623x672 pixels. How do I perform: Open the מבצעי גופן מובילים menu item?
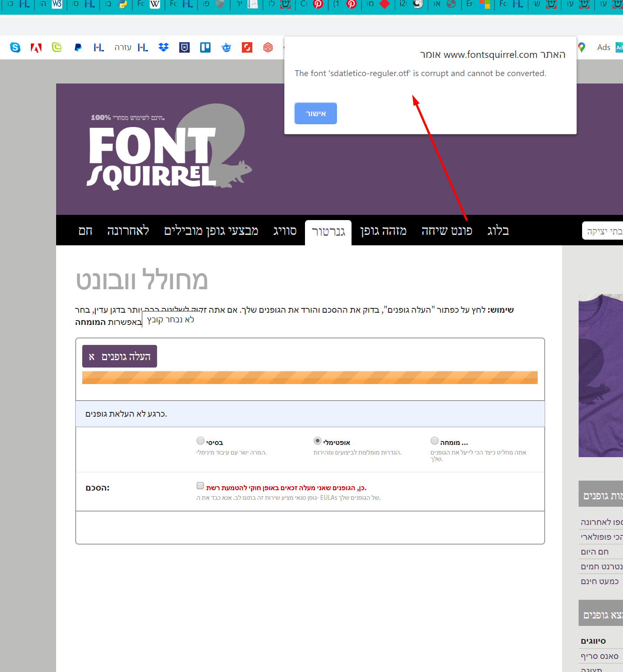211,231
